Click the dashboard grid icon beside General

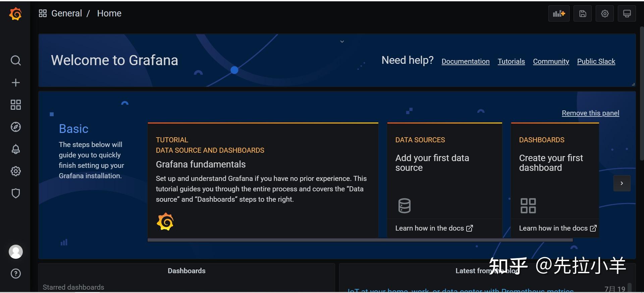coord(43,13)
